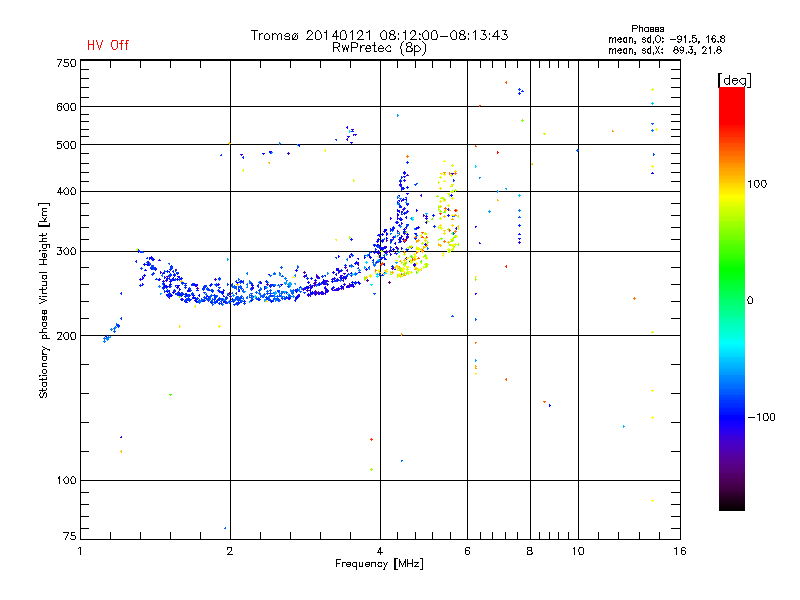Screen dimensions: 800x600
Task: Click the x-axis tick label '2'
Action: pos(230,551)
